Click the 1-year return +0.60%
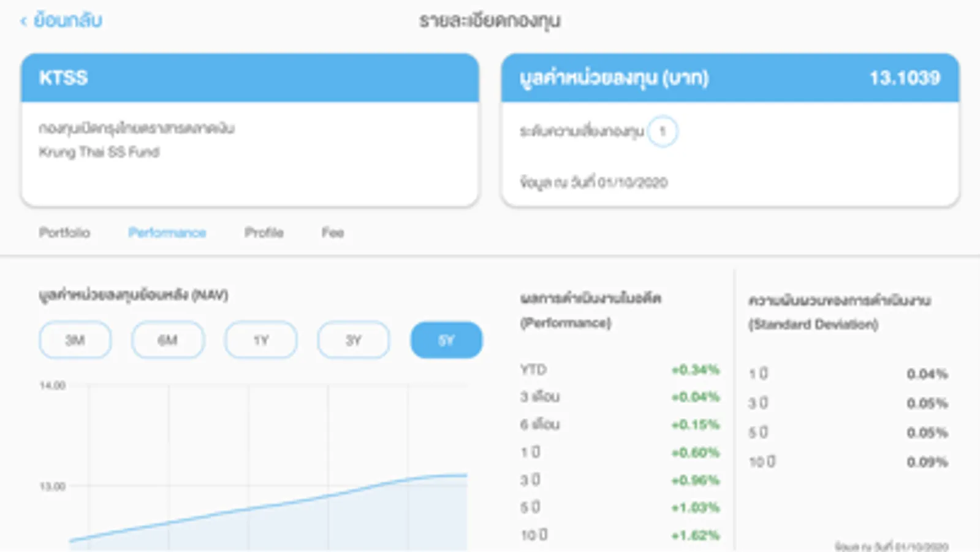This screenshot has width=980, height=552. coord(695,453)
